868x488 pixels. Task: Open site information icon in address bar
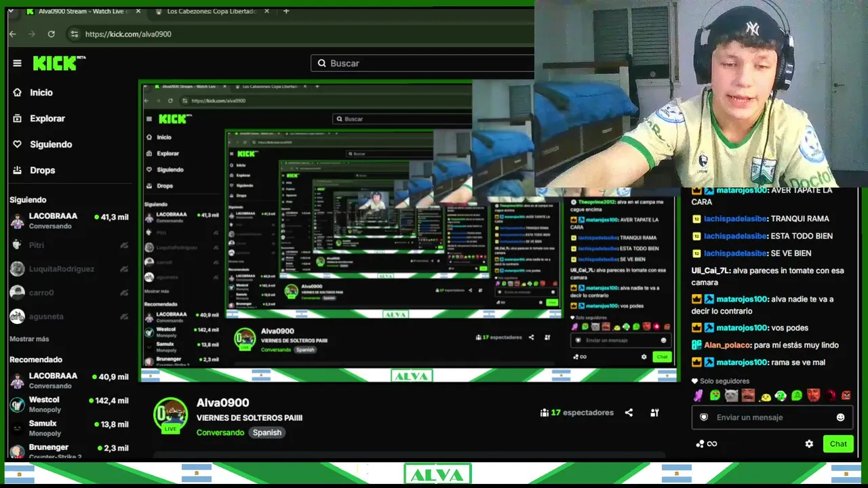(x=74, y=34)
